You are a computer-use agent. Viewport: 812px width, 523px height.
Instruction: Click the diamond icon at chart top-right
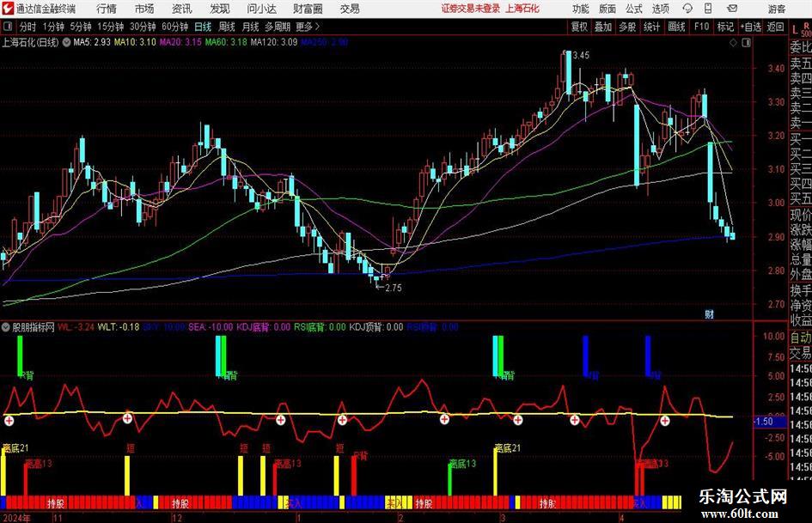click(x=733, y=42)
